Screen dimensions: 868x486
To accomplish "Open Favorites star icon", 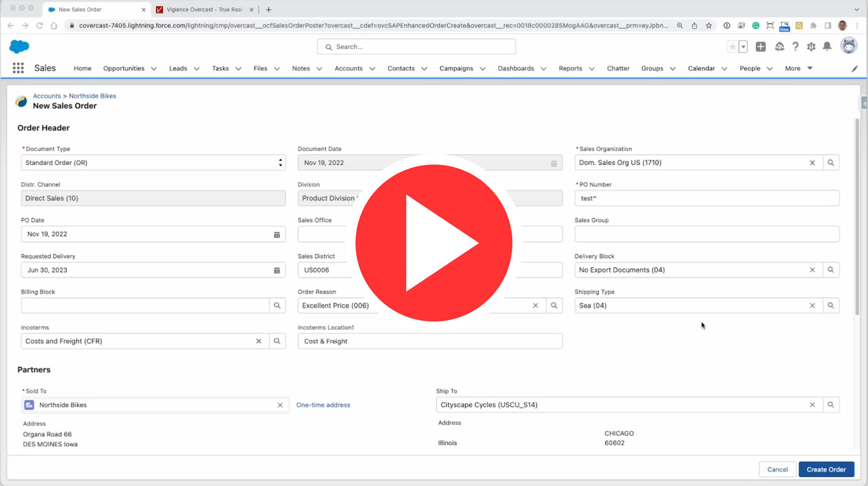I will (732, 47).
